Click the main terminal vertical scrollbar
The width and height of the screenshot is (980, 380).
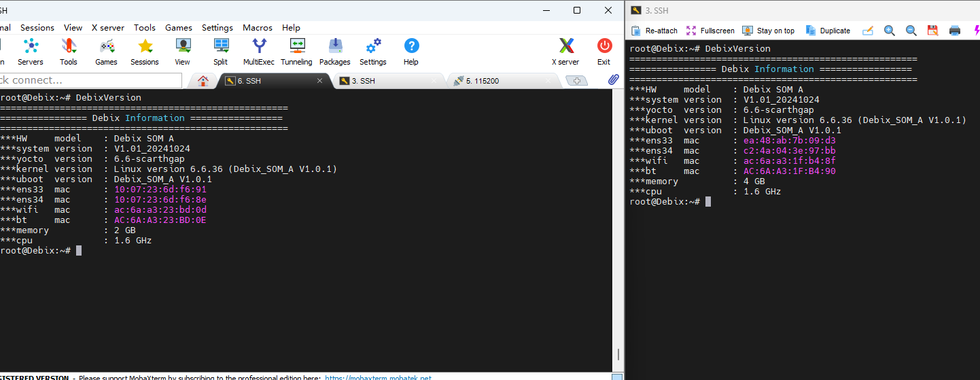click(x=618, y=355)
